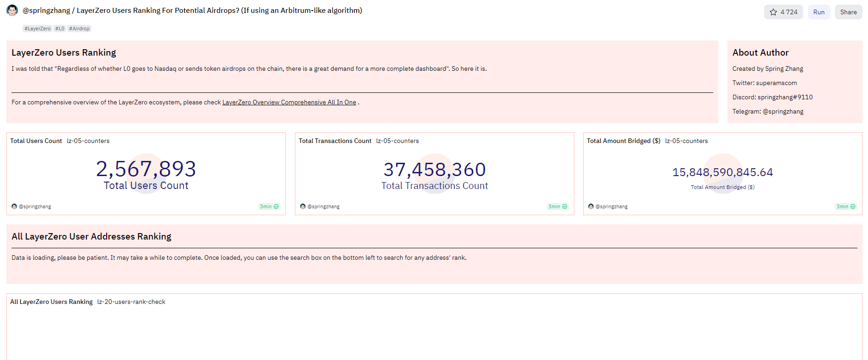
Task: Open lz-05-counters query in the Total Transactions Count card
Action: pos(397,141)
